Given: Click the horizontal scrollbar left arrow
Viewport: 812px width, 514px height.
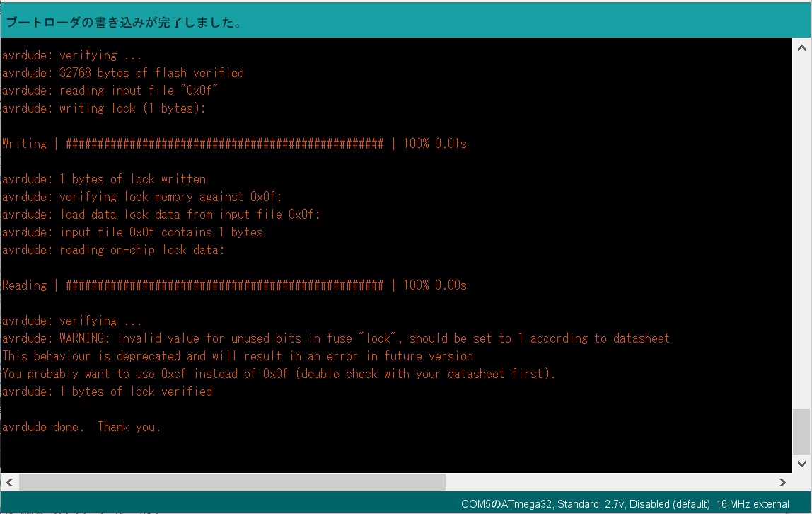Looking at the screenshot, I should tap(8, 482).
